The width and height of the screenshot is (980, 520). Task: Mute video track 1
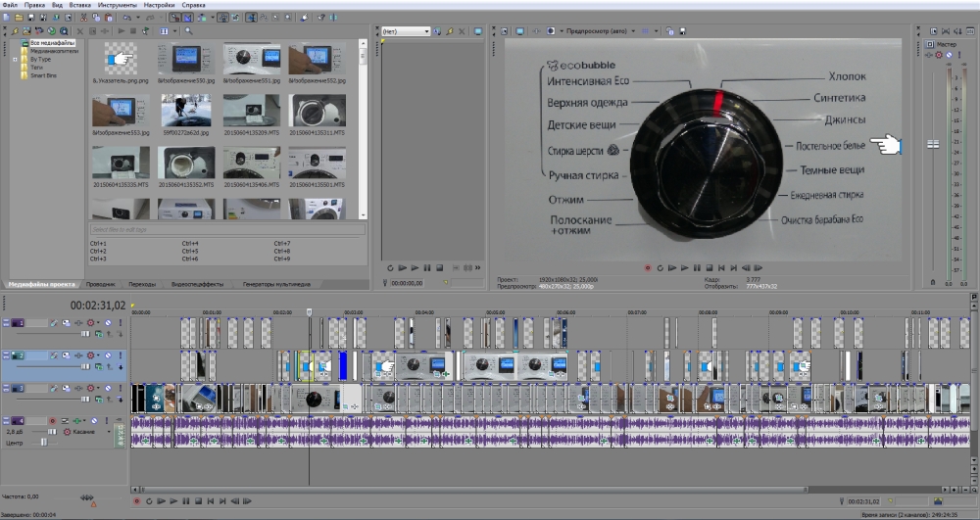coord(108,323)
